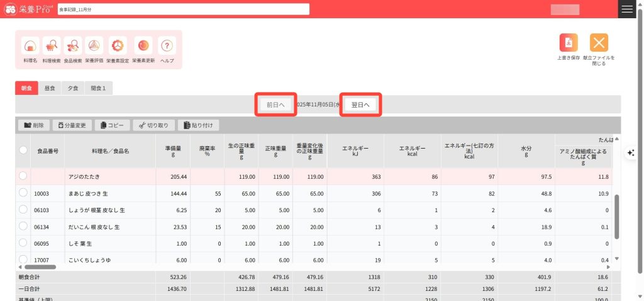Open the 食品検索 food search icon

click(73, 46)
